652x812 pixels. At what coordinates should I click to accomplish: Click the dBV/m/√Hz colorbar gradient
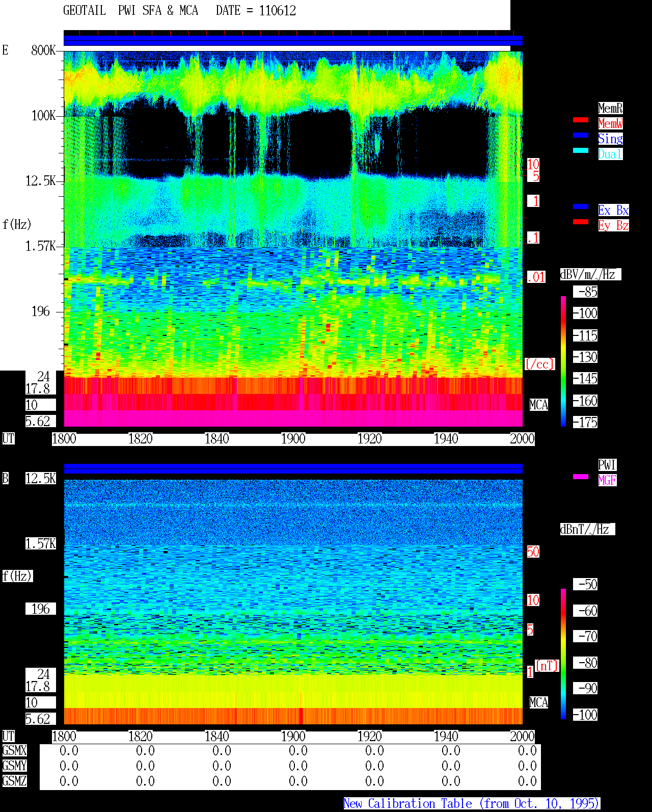pyautogui.click(x=563, y=361)
